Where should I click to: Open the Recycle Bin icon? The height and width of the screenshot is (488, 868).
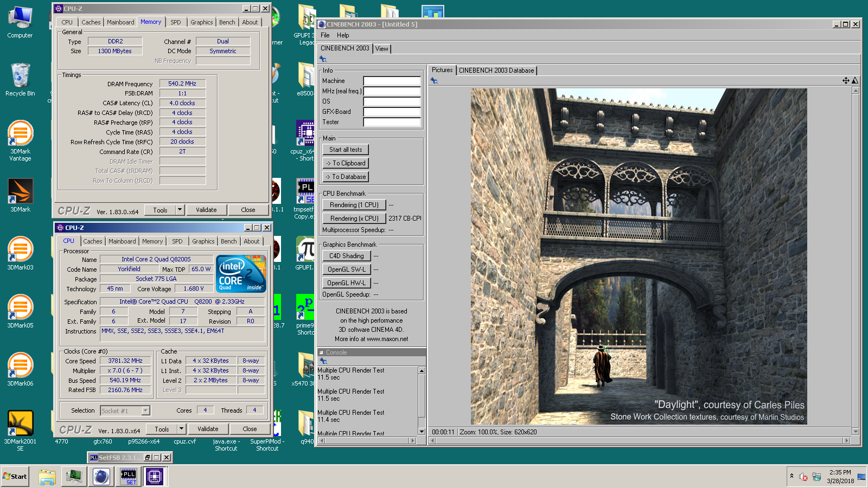pos(20,80)
